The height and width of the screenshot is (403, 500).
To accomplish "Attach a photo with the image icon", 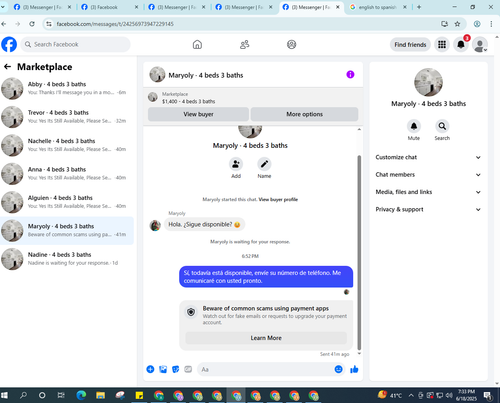I will pos(163,369).
